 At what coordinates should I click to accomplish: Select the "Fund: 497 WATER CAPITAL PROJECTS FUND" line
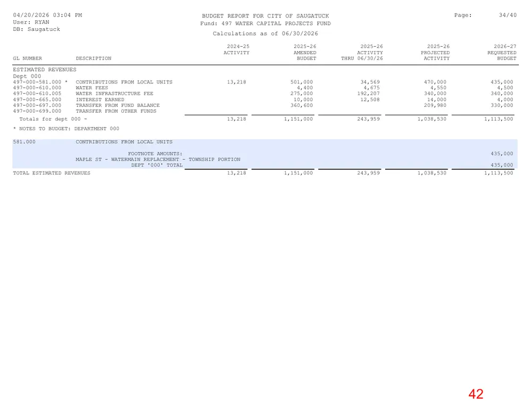(x=265, y=23)
